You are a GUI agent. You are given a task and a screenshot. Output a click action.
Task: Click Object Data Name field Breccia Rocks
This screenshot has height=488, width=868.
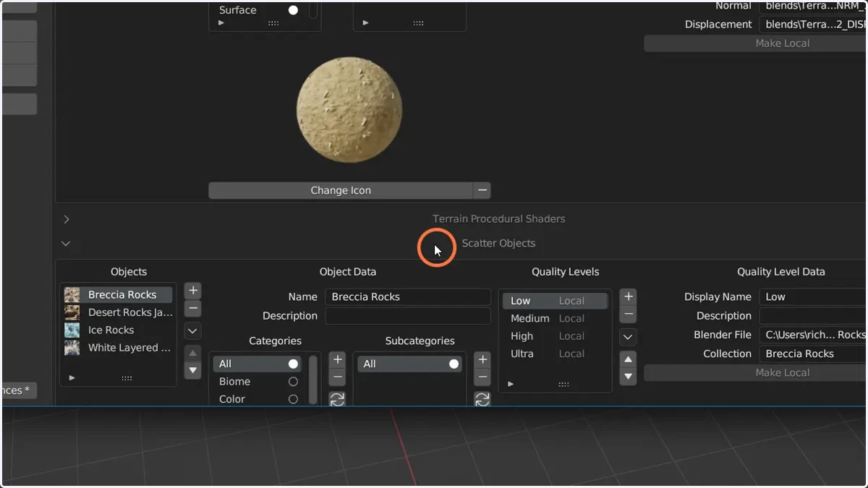tap(408, 296)
